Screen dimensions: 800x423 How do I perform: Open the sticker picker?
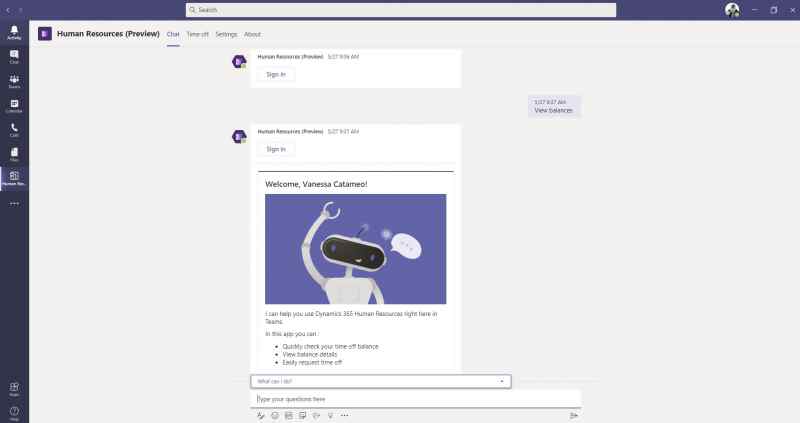303,416
